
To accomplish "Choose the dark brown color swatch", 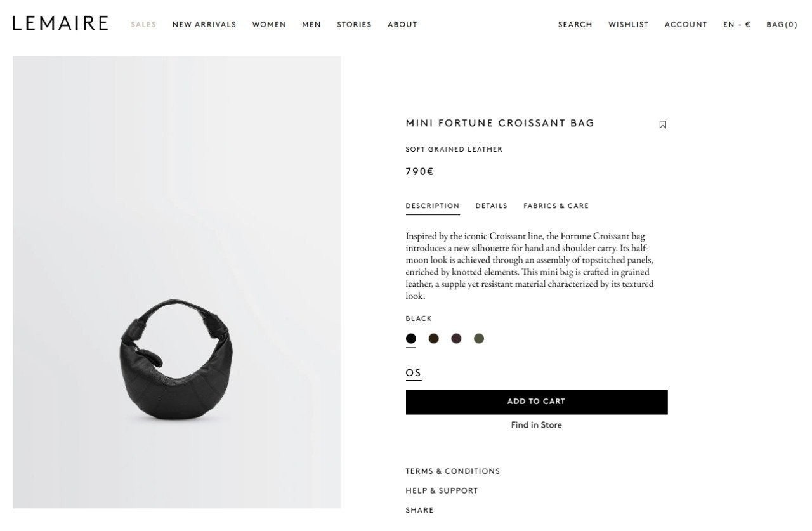I will pyautogui.click(x=433, y=339).
